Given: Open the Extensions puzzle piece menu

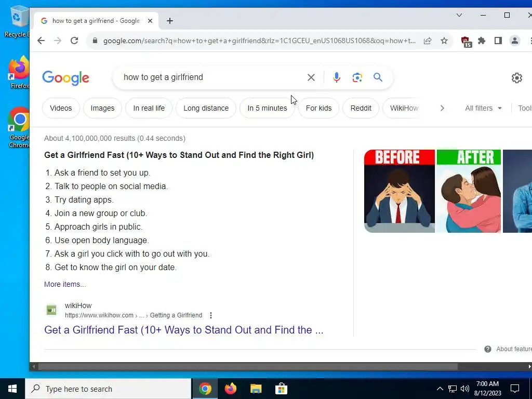Looking at the screenshot, I should pyautogui.click(x=482, y=41).
